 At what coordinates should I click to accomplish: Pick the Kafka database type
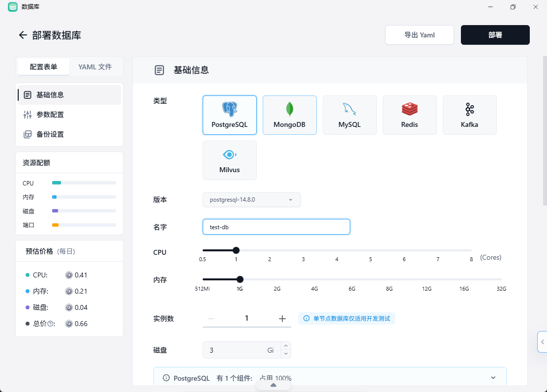click(470, 115)
